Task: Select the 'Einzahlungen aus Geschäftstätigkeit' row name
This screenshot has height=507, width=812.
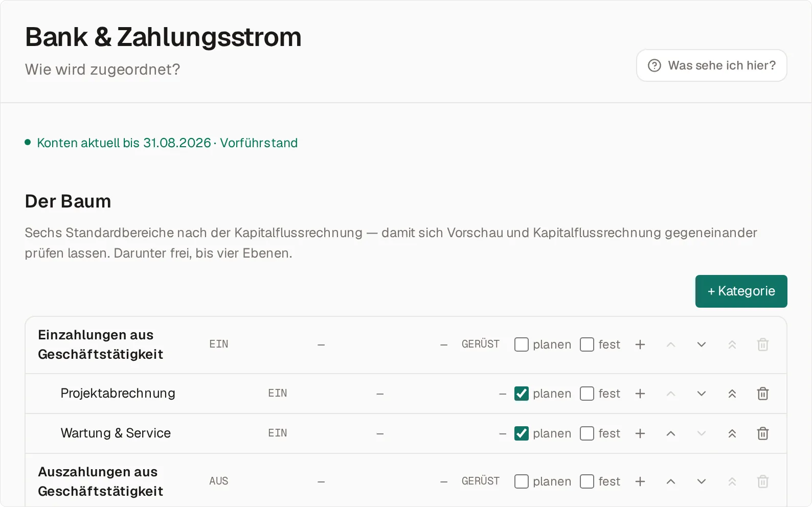Action: pyautogui.click(x=101, y=344)
